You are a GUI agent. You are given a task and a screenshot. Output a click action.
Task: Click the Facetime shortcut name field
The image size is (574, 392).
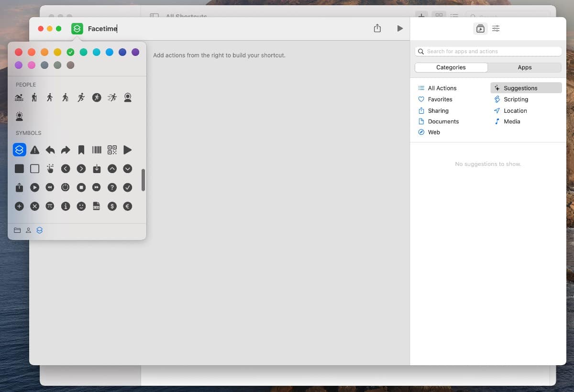pyautogui.click(x=102, y=29)
